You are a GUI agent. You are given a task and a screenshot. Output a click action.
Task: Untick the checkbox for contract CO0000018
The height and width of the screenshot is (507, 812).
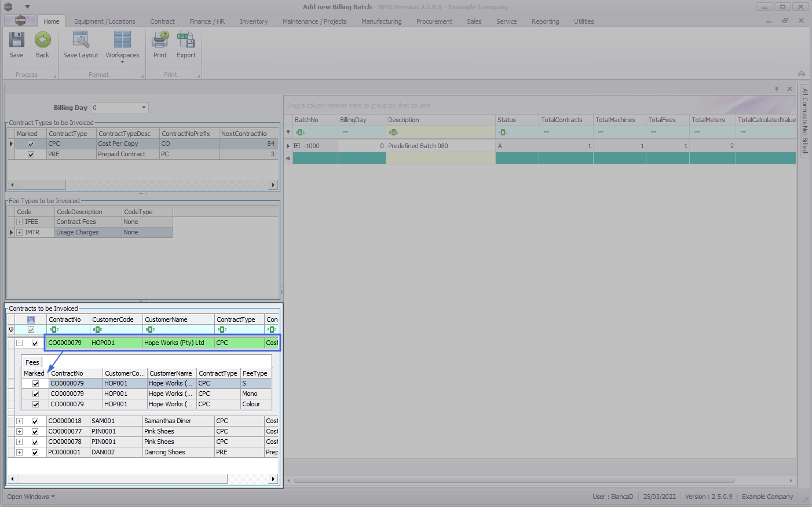point(35,421)
